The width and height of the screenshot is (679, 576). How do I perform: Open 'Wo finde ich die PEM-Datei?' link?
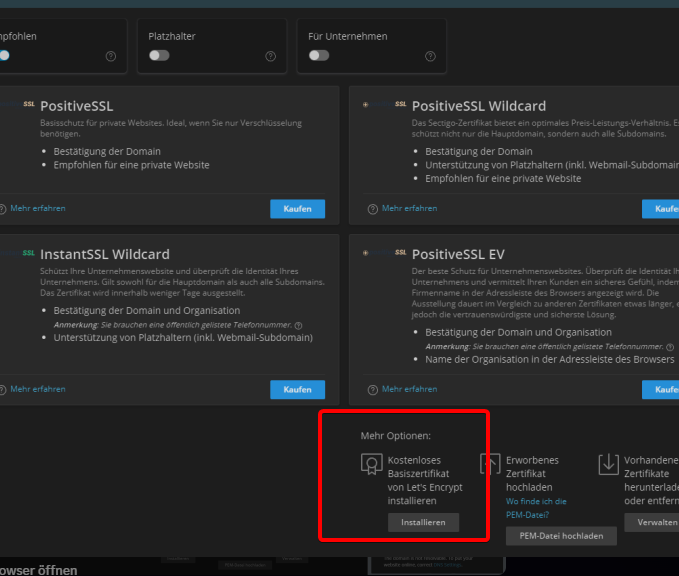536,507
